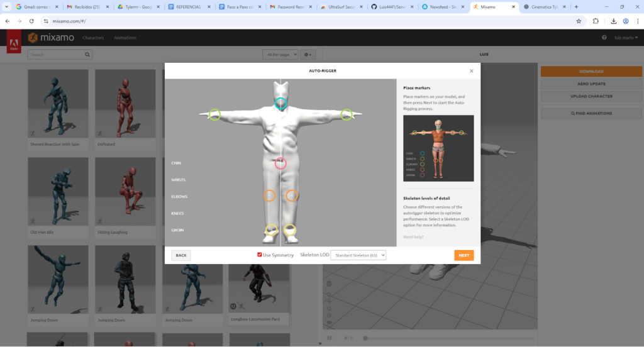The image size is (644, 347).
Task: Switch to the UltraSurf Secu tab
Action: click(341, 7)
